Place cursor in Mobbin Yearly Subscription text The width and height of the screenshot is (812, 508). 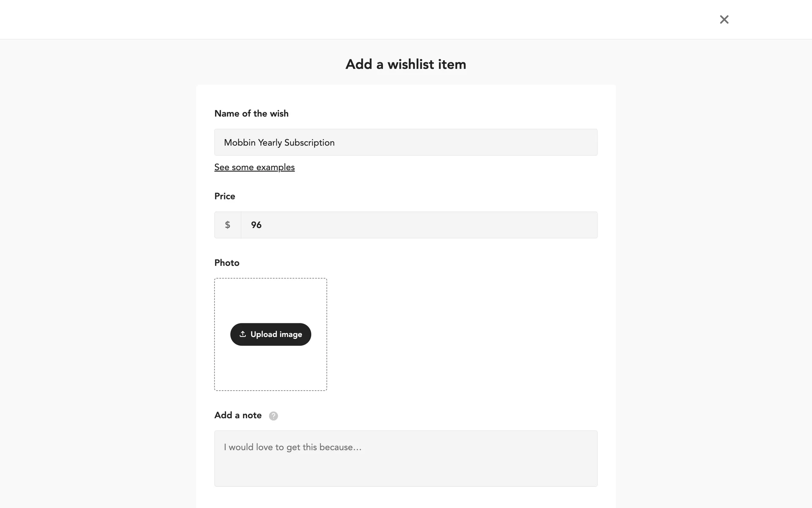click(279, 143)
